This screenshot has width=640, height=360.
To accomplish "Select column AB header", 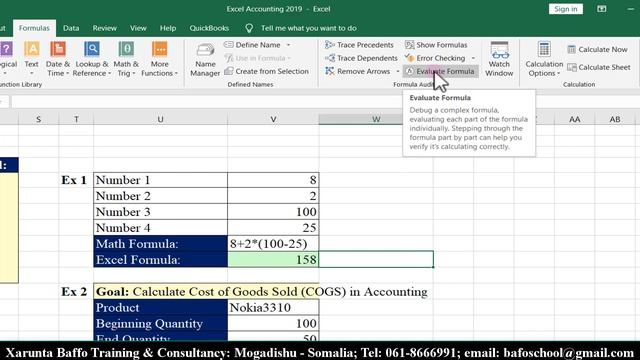I will click(615, 119).
